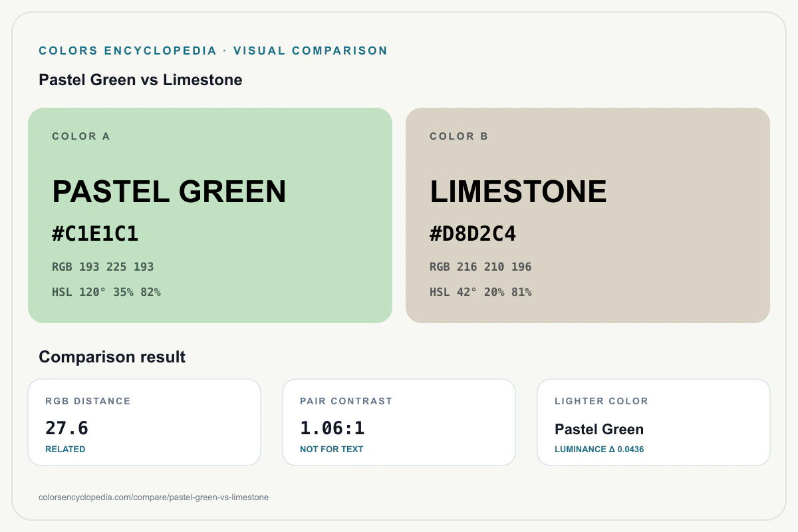The width and height of the screenshot is (798, 532).
Task: Click the Pastel Green color swatch card
Action: tap(210, 215)
